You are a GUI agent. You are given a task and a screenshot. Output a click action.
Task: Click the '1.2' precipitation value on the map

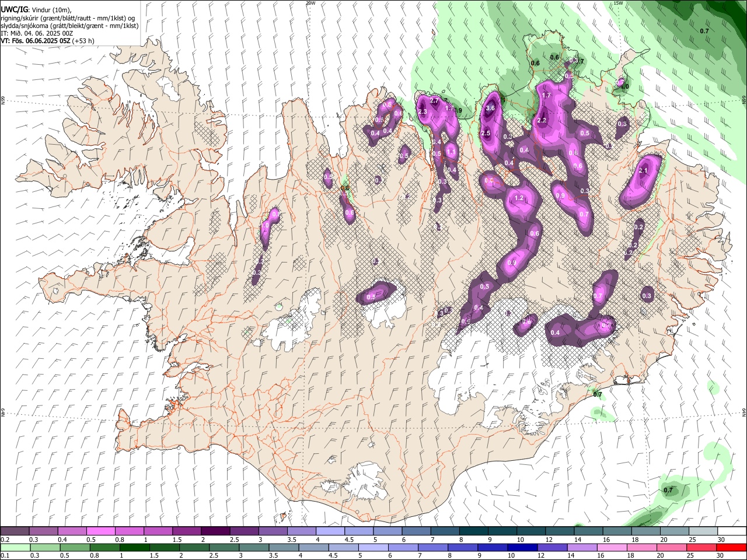click(519, 198)
